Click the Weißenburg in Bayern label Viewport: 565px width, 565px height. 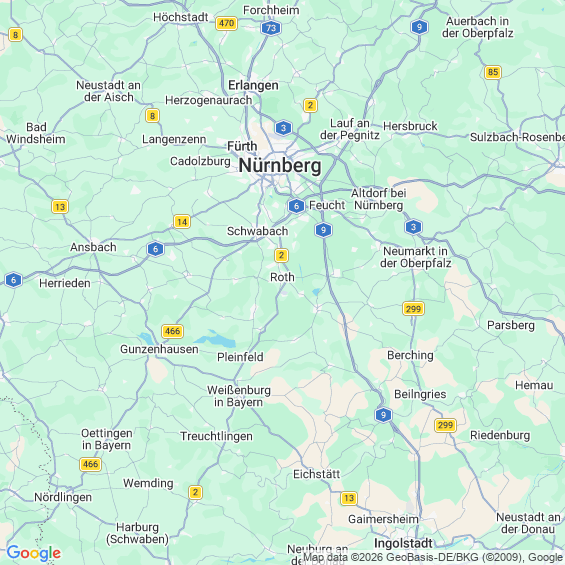(239, 396)
